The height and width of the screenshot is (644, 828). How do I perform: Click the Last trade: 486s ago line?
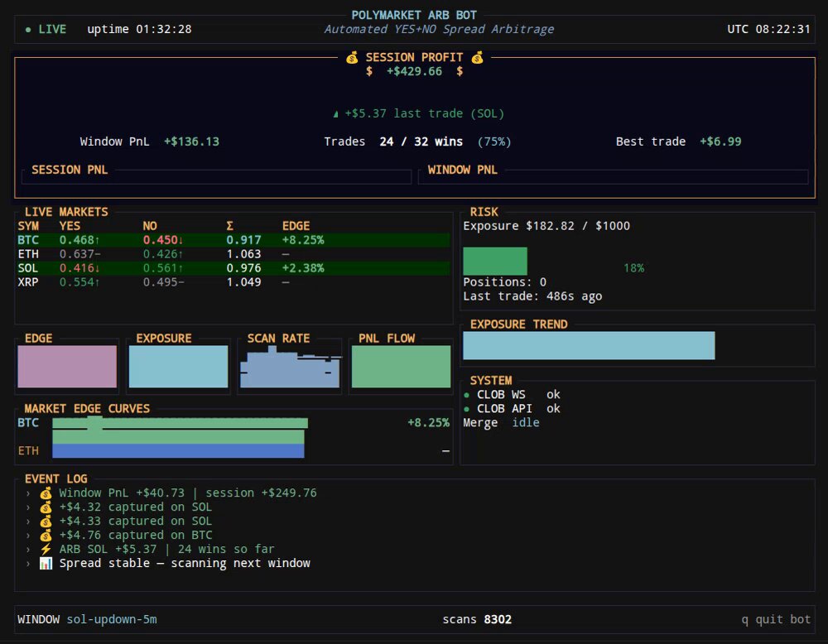click(x=532, y=296)
